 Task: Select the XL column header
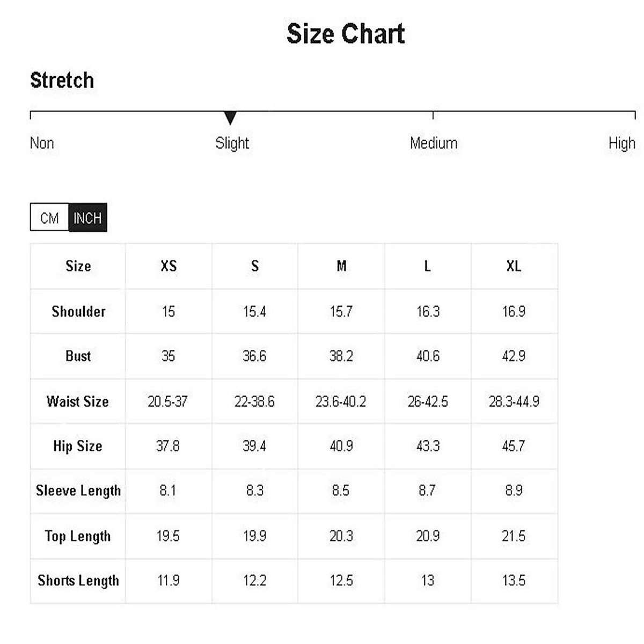514,266
